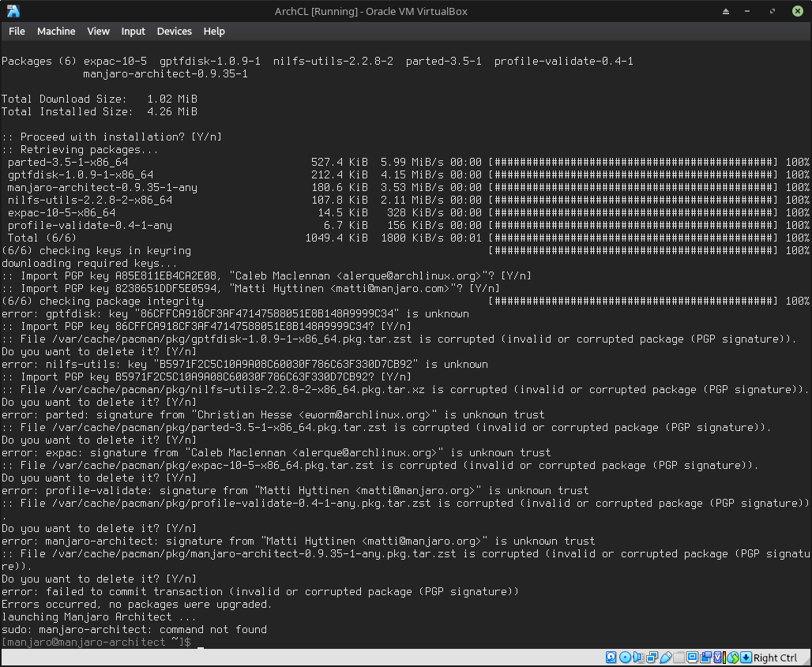
Task: Click the 'profile-validate-0.4-1-any' download row
Action: tap(408, 225)
